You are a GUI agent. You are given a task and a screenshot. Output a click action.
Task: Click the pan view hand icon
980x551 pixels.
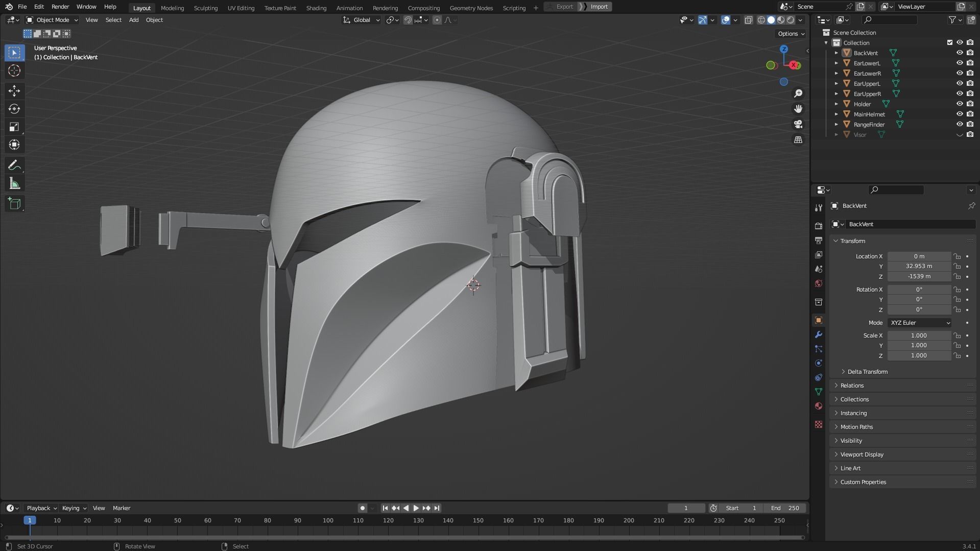click(x=798, y=109)
